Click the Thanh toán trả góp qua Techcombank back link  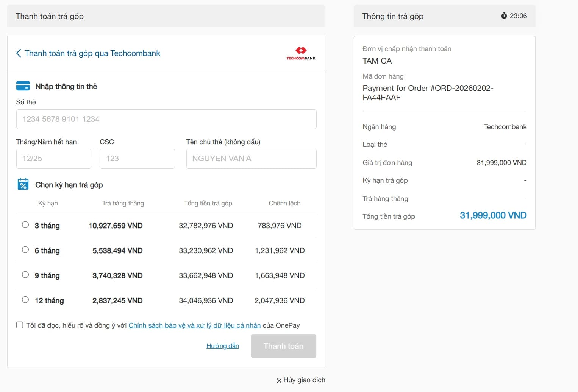tap(92, 53)
